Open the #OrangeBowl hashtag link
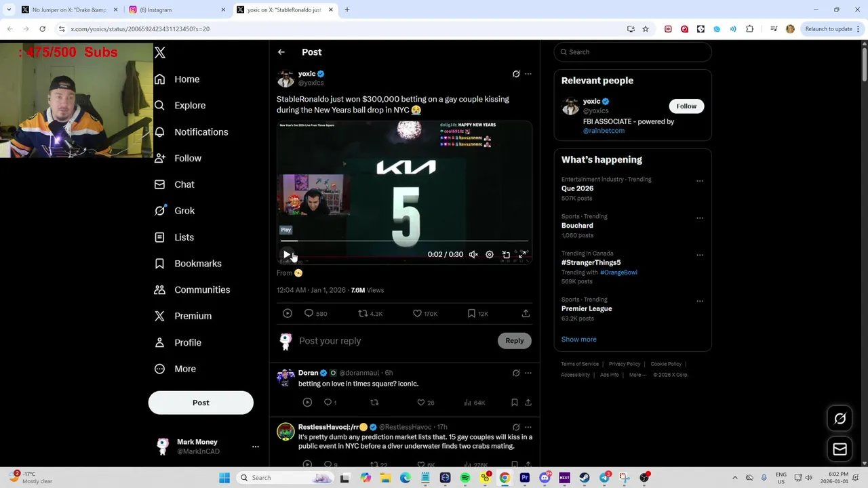This screenshot has height=488, width=868. [x=618, y=272]
